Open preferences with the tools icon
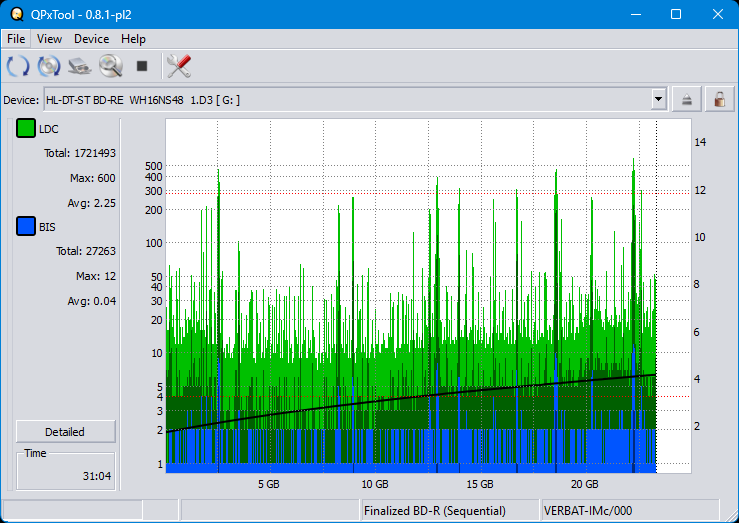 click(179, 67)
